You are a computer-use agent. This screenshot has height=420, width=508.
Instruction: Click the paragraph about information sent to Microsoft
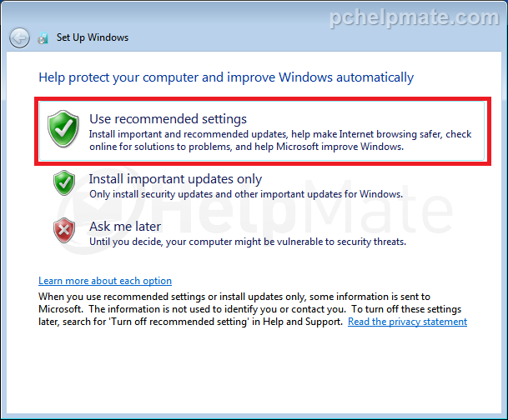tap(249, 309)
